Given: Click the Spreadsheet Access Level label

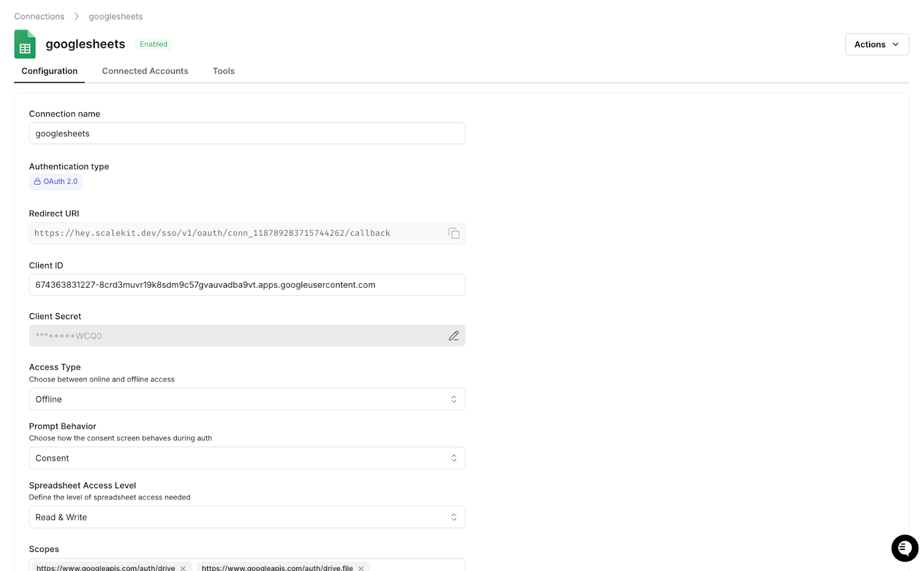Looking at the screenshot, I should [83, 485].
